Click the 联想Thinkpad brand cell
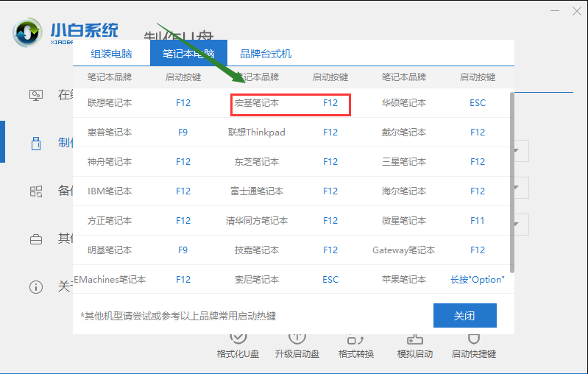This screenshot has width=588, height=374. pyautogui.click(x=257, y=133)
